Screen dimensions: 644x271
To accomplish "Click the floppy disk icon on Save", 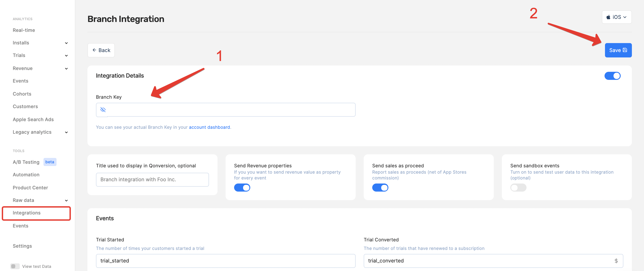I will click(625, 50).
